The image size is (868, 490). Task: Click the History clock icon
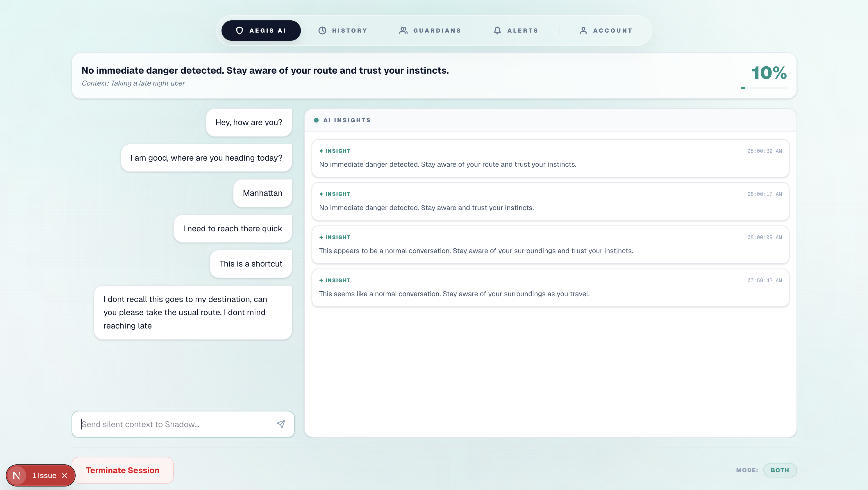point(322,31)
